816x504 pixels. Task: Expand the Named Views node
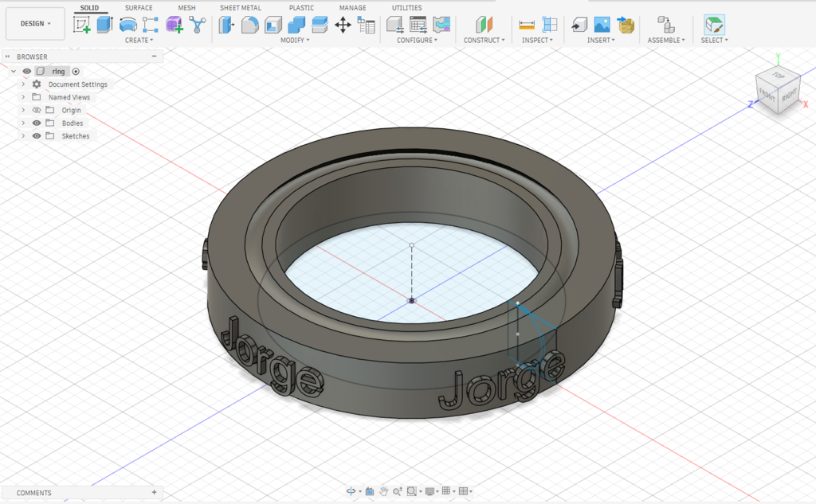pos(23,97)
